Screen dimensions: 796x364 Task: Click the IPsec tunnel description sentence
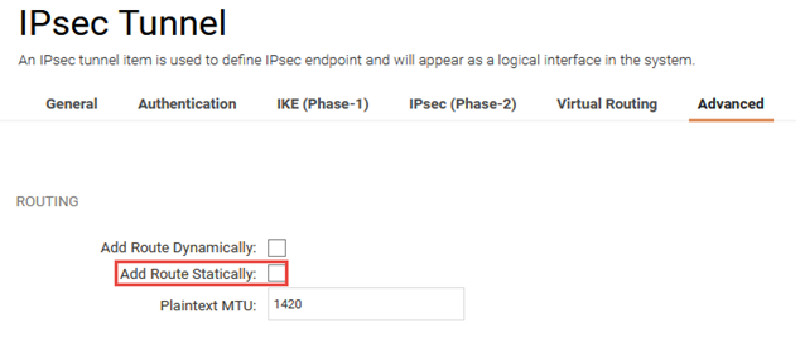click(357, 61)
